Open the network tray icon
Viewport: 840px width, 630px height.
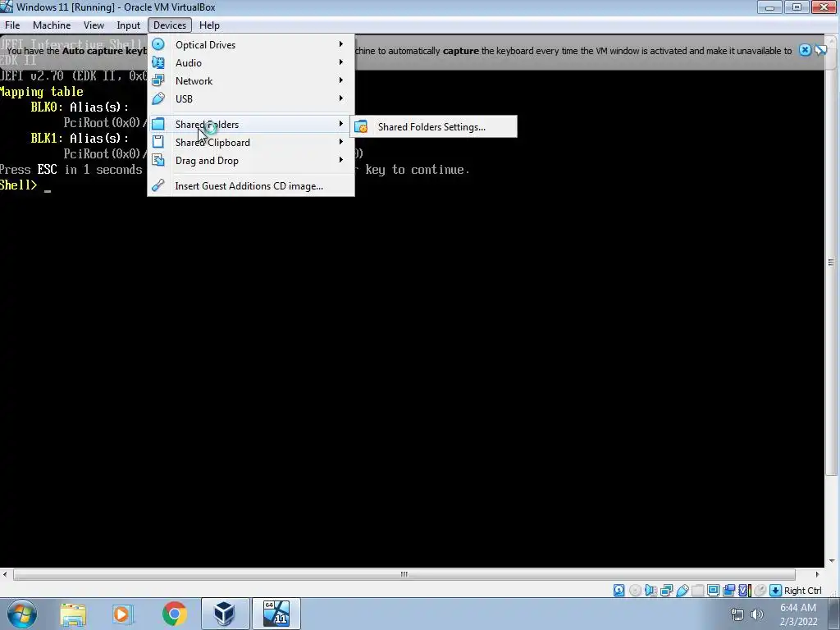click(x=737, y=614)
